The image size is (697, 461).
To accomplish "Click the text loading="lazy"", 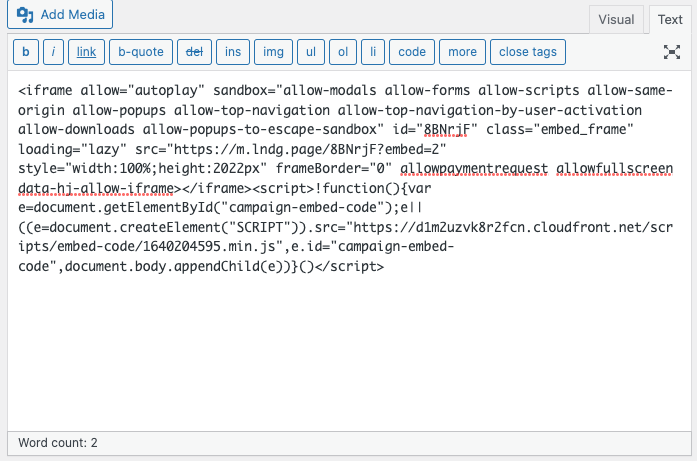I will (x=72, y=149).
